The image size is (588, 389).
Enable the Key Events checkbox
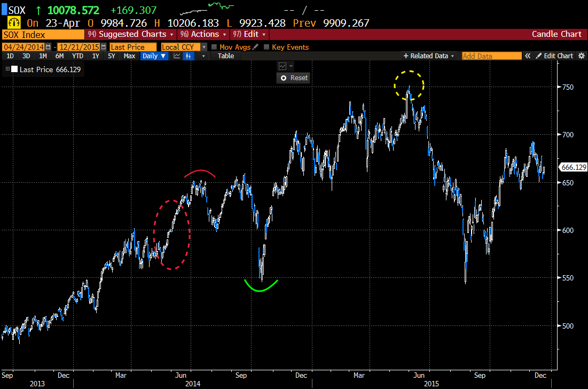pyautogui.click(x=266, y=47)
